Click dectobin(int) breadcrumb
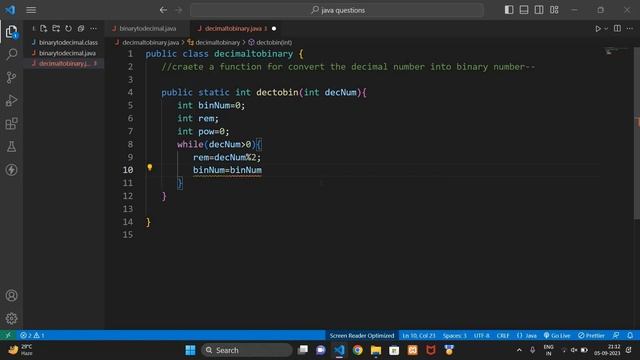 [270, 42]
